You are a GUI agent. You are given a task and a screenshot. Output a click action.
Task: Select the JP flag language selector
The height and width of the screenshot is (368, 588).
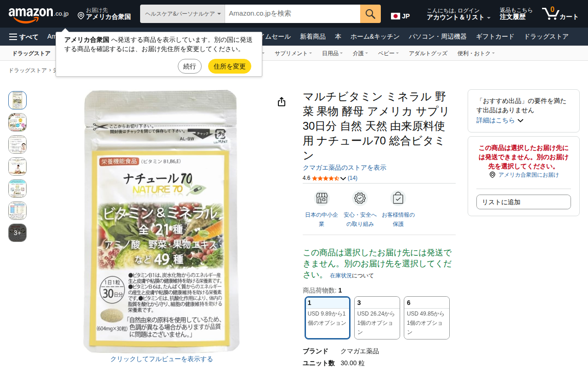click(401, 16)
